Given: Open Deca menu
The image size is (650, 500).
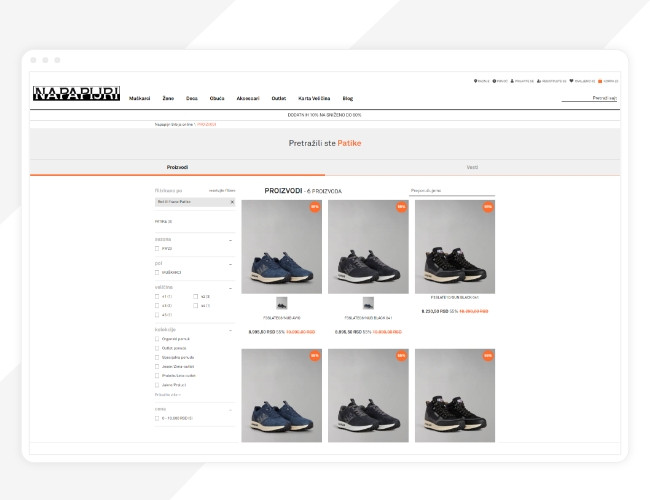Looking at the screenshot, I should (x=192, y=98).
